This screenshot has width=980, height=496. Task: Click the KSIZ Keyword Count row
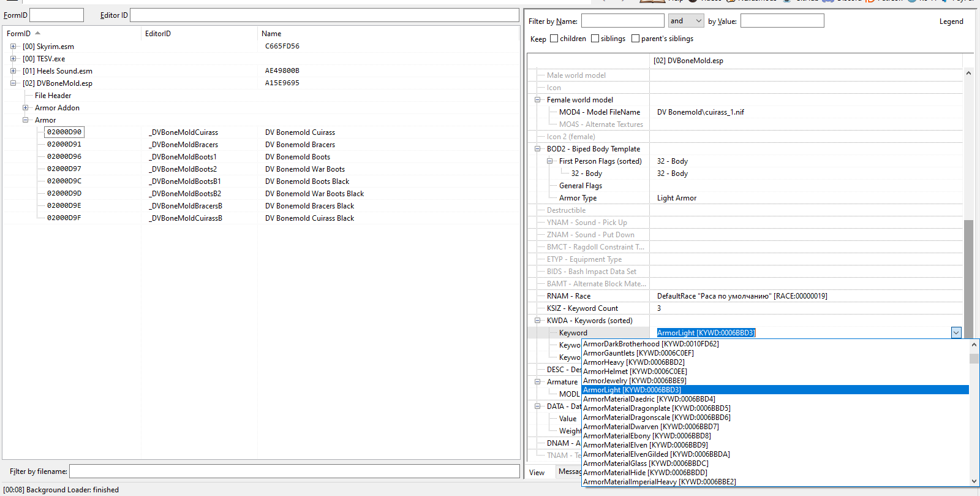point(745,308)
